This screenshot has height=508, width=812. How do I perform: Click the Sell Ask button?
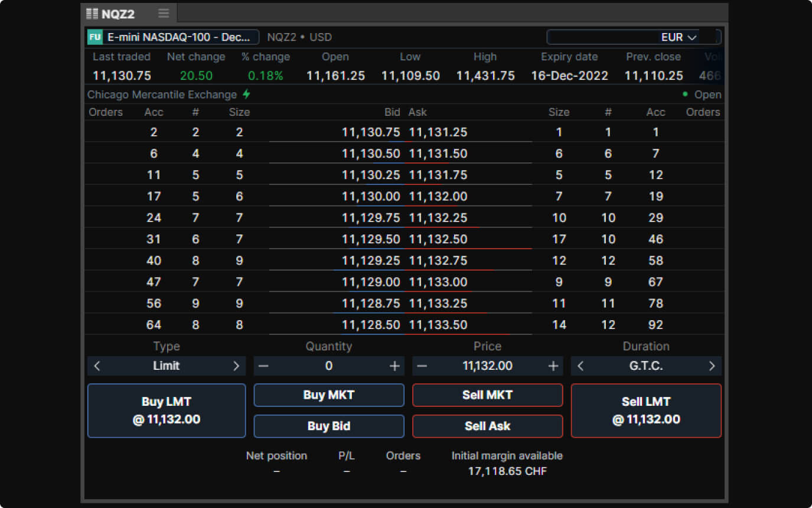(x=487, y=426)
